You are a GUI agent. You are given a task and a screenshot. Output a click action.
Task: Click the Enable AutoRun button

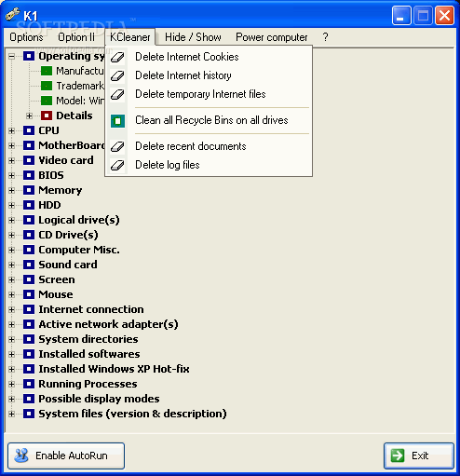tap(66, 456)
